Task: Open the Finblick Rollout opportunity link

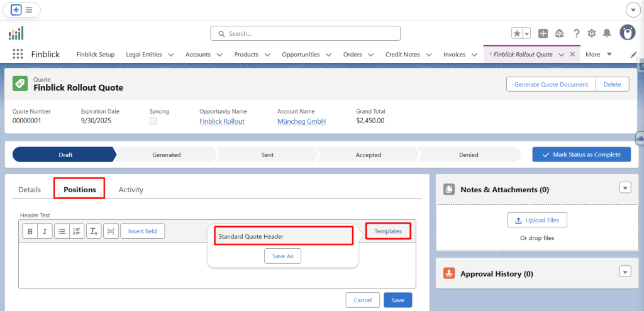Action: (221, 121)
